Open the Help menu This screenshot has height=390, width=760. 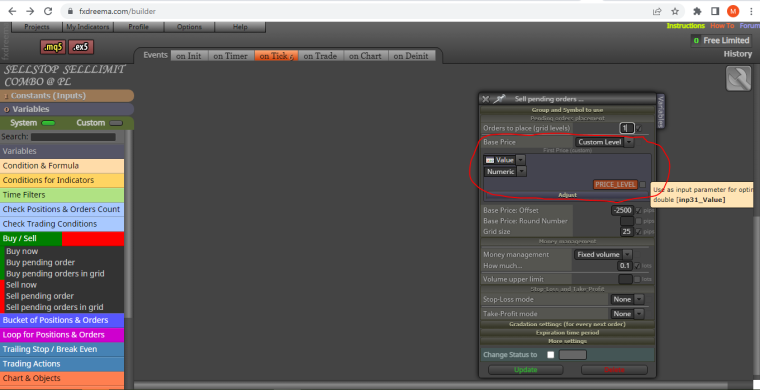(240, 27)
